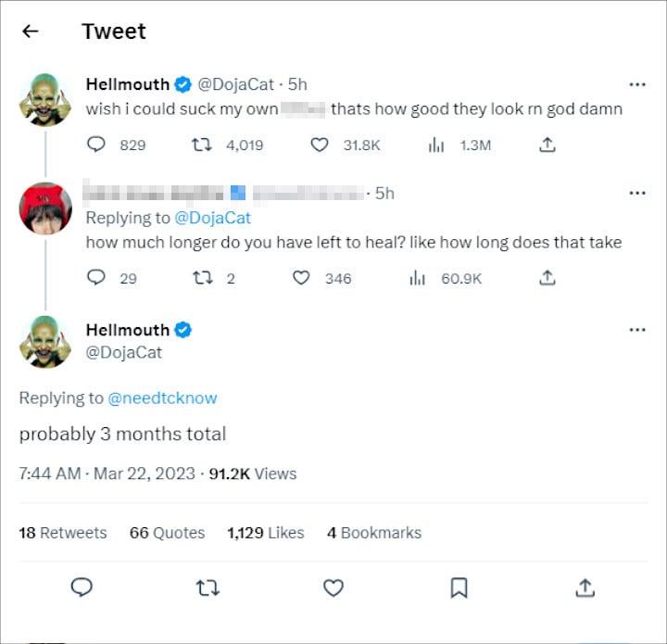Open the 66 Quotes list
The height and width of the screenshot is (644, 667).
(x=167, y=533)
